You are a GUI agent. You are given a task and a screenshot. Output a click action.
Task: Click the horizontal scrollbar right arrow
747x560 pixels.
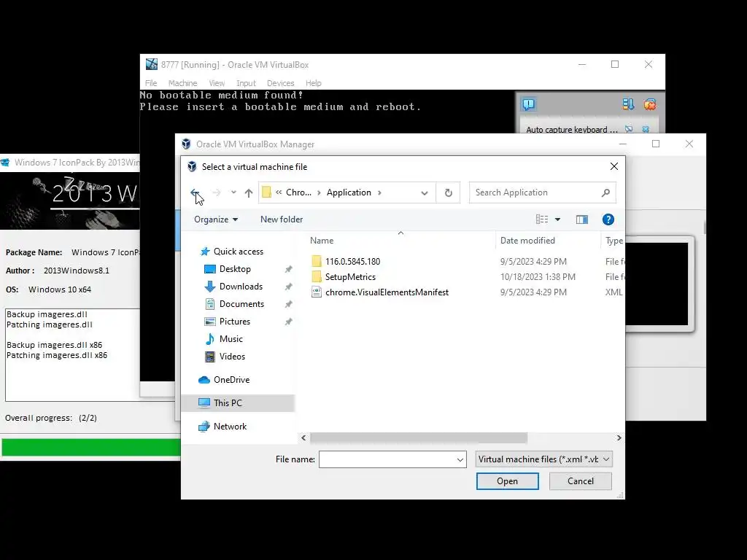tap(619, 437)
